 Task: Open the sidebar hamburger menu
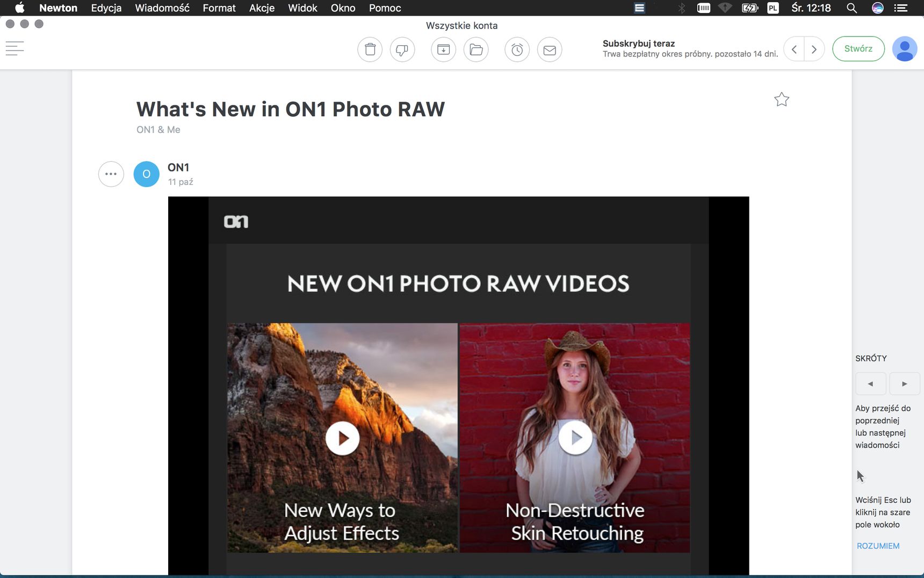click(x=15, y=49)
